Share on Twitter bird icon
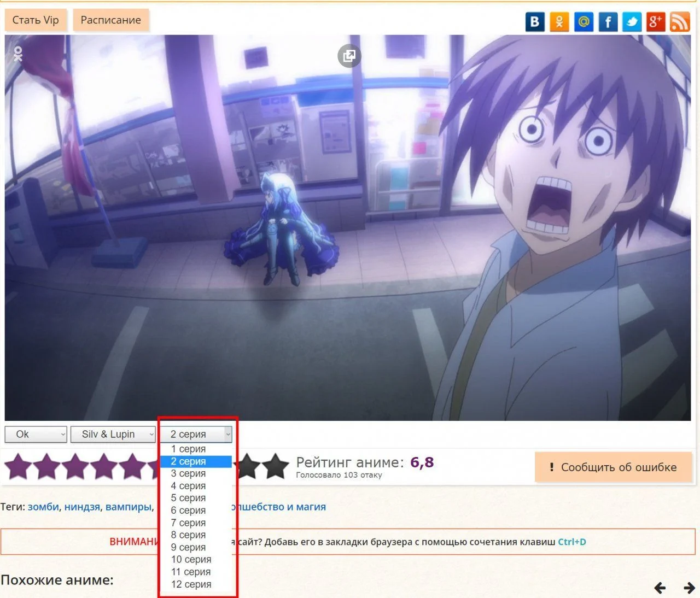700x598 pixels. click(x=632, y=22)
